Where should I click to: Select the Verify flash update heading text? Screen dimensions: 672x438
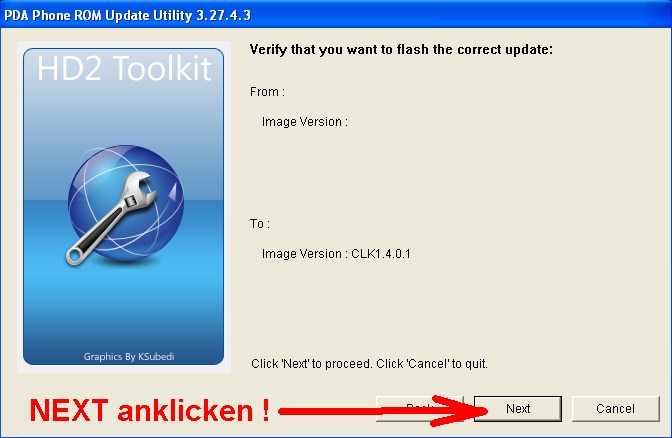point(401,50)
